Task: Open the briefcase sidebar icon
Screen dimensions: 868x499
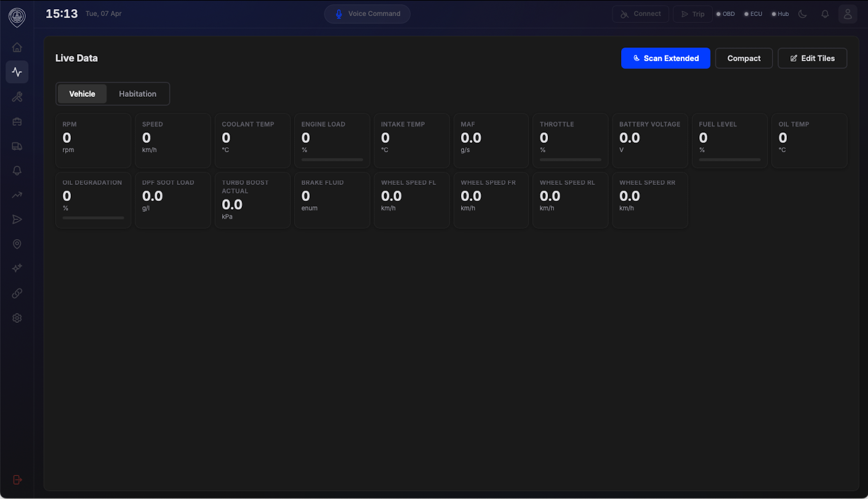Action: (17, 121)
